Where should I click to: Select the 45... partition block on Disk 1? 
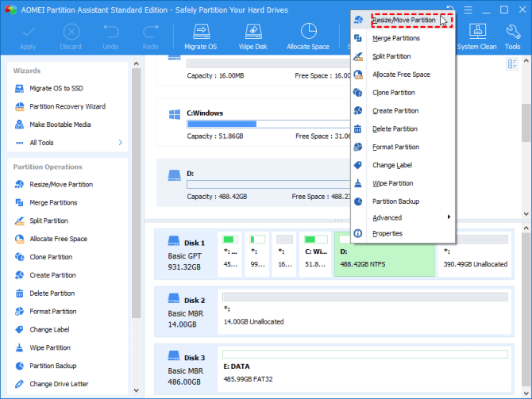tap(230, 255)
